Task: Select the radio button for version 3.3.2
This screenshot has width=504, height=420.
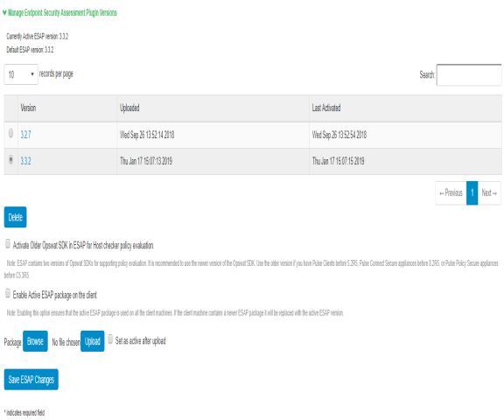Action: (x=10, y=159)
